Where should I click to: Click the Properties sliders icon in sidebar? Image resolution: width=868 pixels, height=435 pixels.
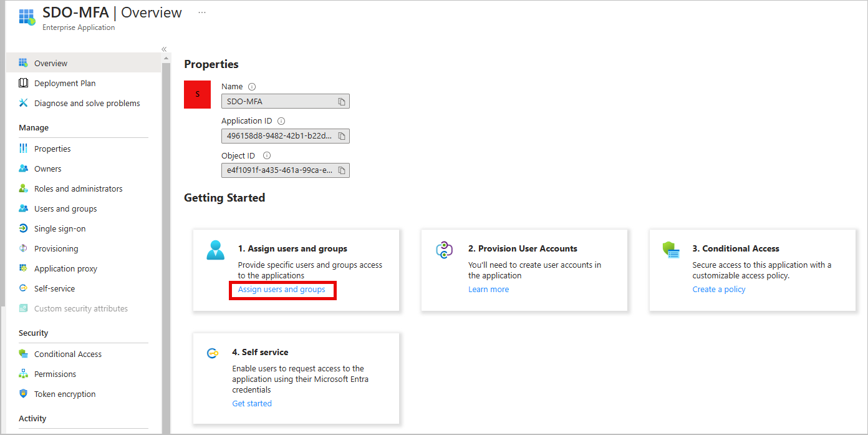coord(23,149)
